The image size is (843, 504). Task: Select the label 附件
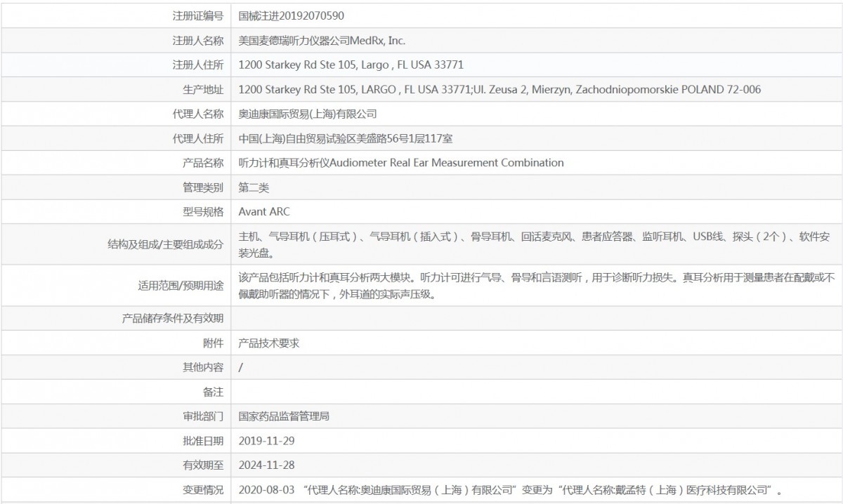(213, 343)
